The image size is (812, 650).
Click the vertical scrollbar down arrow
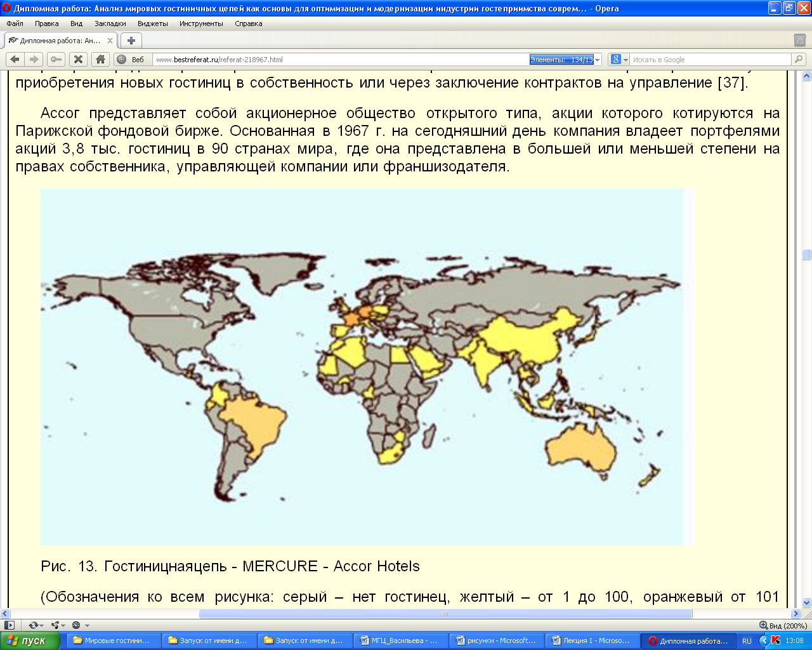(x=807, y=602)
